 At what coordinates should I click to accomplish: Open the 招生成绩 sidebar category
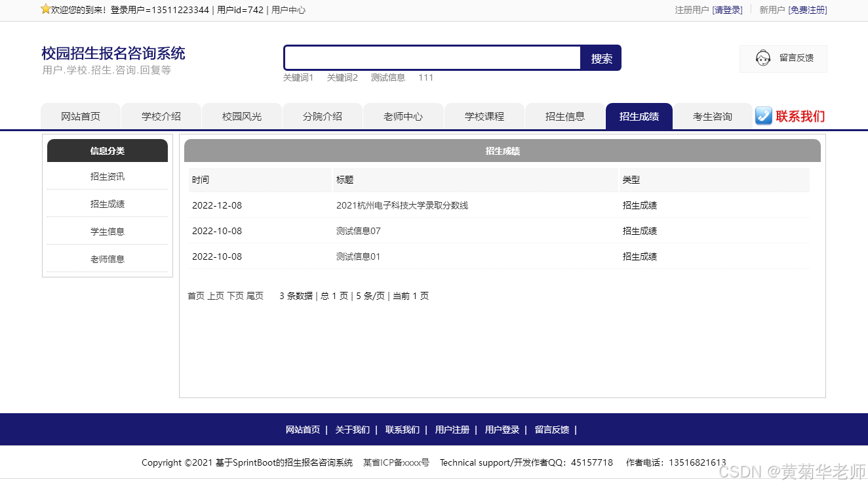coord(108,203)
